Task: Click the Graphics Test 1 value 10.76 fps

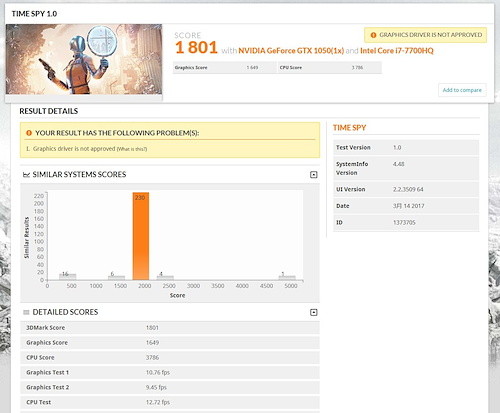Action: (x=158, y=372)
